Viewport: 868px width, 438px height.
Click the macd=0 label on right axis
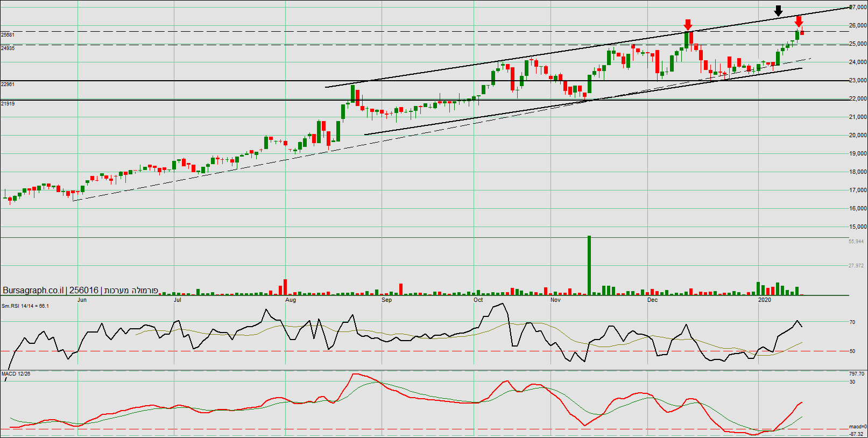coord(858,427)
